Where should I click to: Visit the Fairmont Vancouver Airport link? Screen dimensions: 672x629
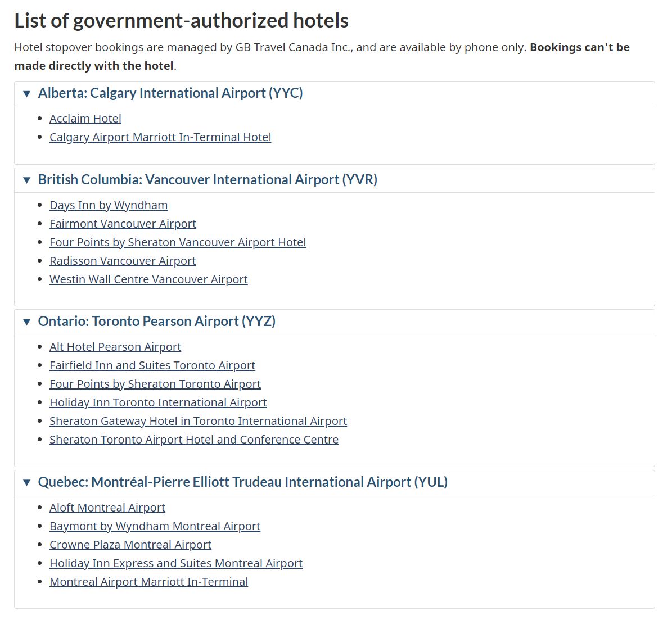[123, 224]
